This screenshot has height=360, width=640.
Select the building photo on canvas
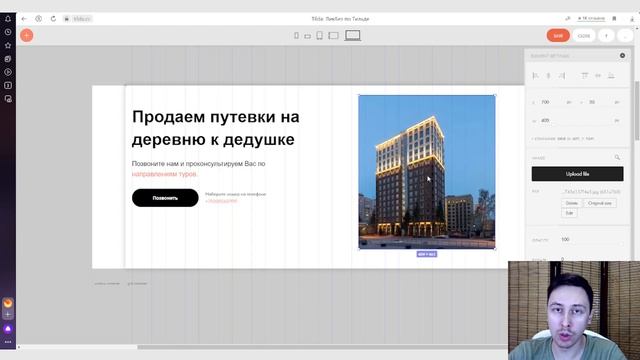427,172
